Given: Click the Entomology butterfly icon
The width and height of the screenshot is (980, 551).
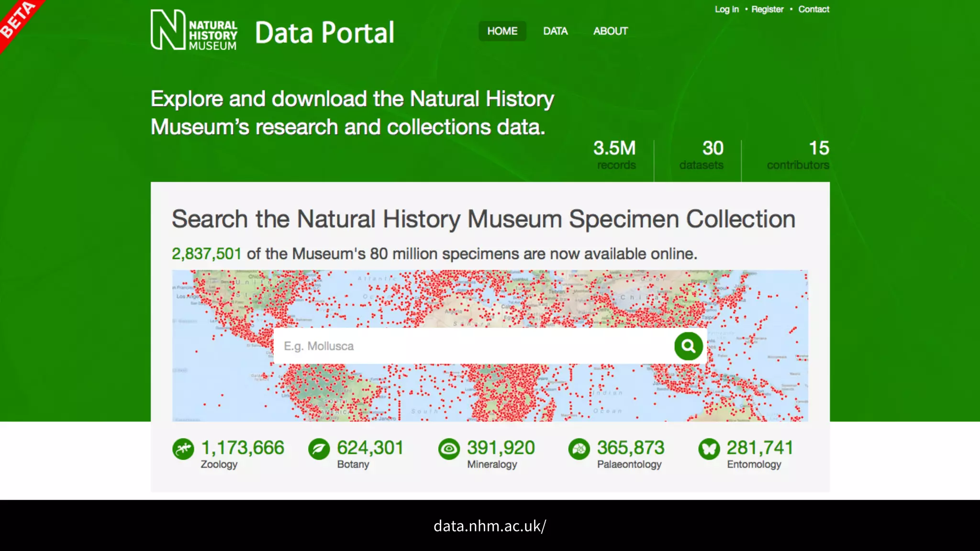Looking at the screenshot, I should click(x=709, y=449).
